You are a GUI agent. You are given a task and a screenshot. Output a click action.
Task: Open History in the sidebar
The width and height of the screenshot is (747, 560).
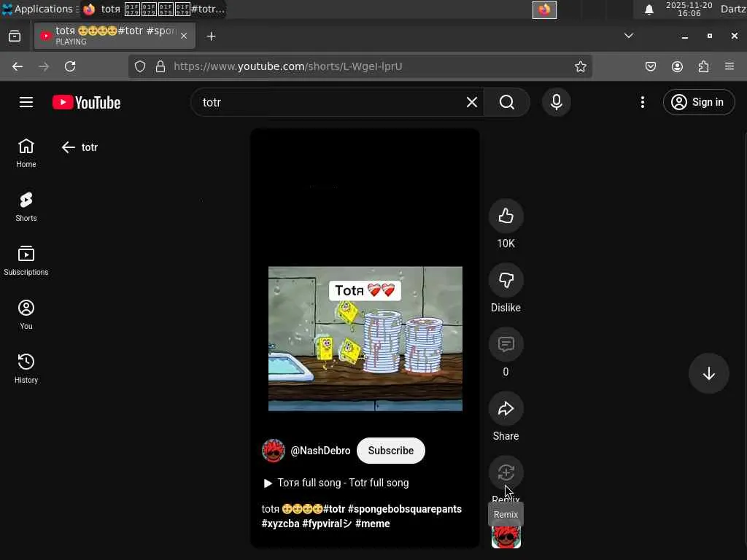26,368
